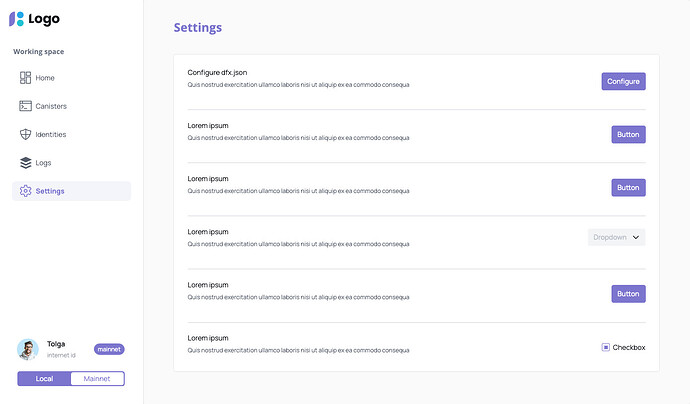The height and width of the screenshot is (404, 690).
Task: Select the Home menu item
Action: click(x=45, y=78)
